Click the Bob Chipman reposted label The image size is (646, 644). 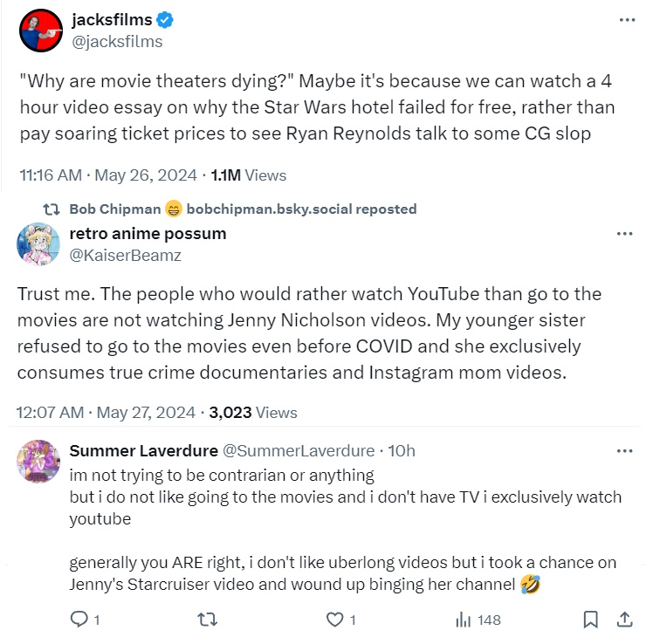(243, 209)
